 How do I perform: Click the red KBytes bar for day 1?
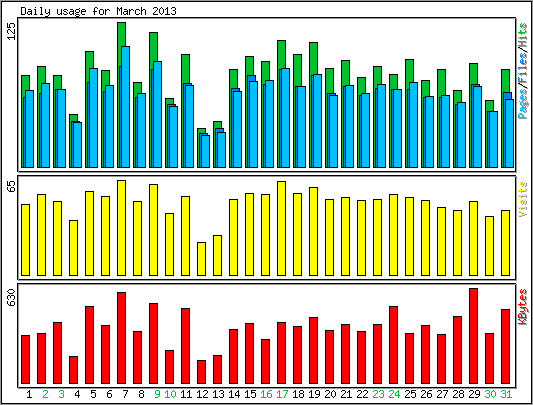(x=25, y=359)
